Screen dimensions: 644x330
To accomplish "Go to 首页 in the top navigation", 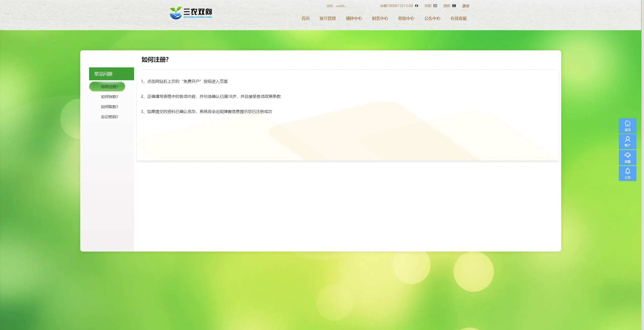I will pos(305,18).
